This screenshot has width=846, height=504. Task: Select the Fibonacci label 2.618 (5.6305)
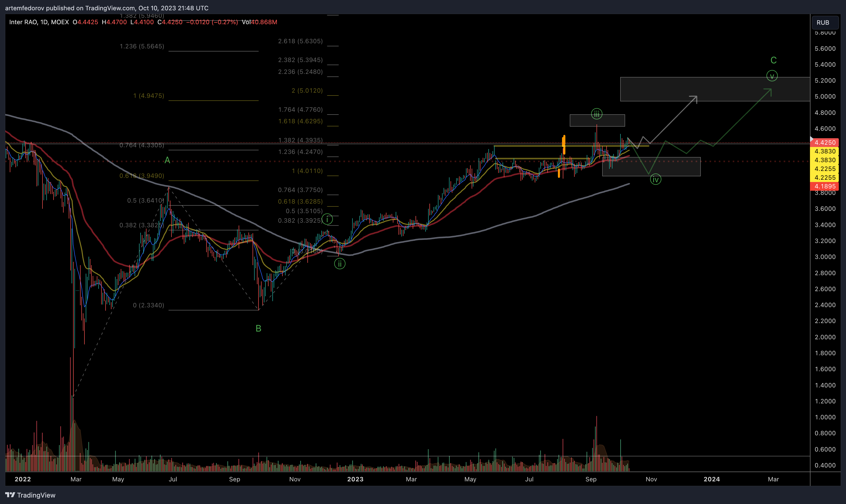tap(300, 41)
